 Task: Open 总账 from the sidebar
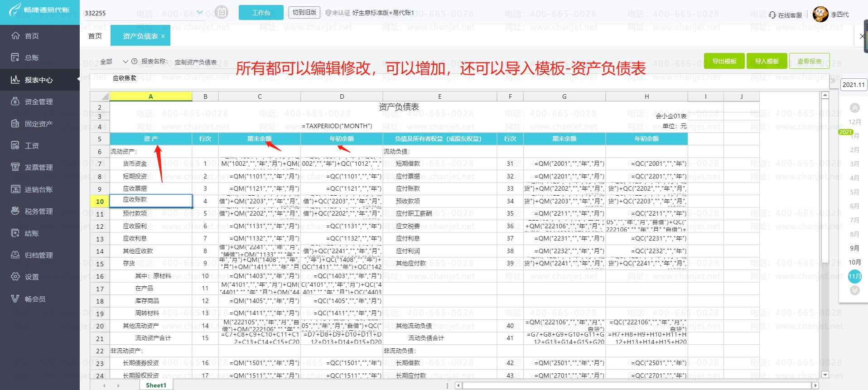(32, 58)
